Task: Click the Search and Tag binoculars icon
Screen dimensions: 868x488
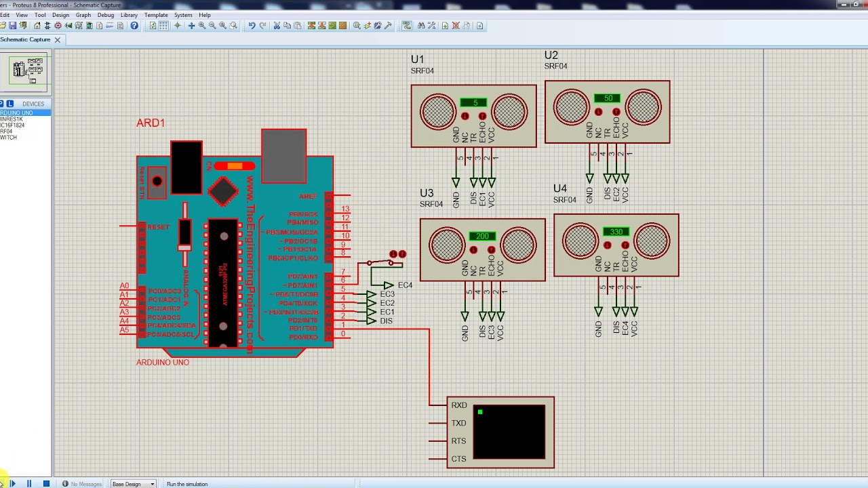Action: 421,26
